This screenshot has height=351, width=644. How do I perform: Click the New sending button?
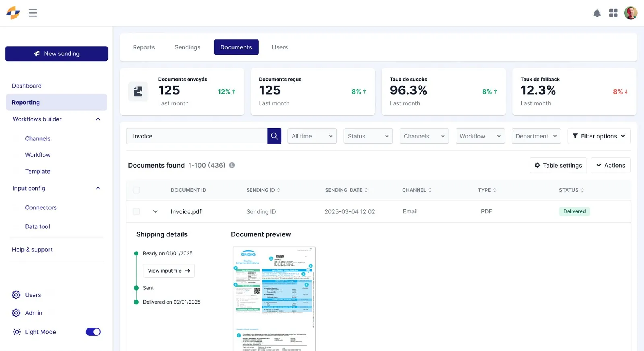click(x=56, y=54)
